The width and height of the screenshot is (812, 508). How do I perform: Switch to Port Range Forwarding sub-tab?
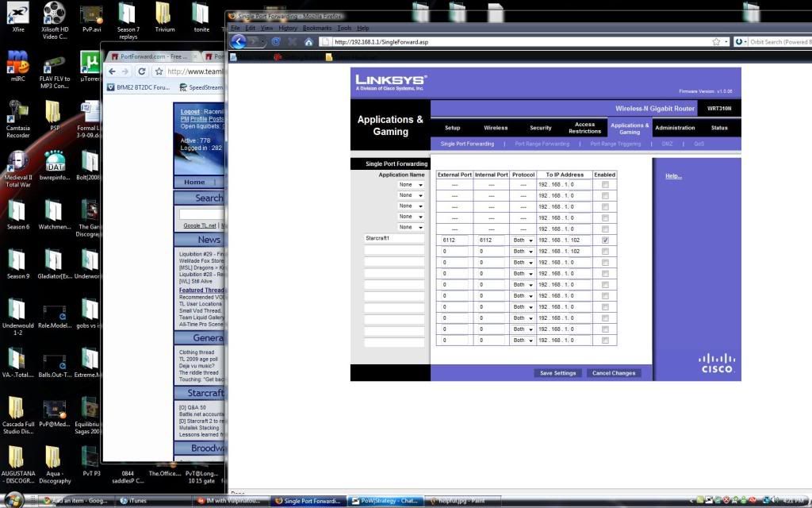[542, 144]
